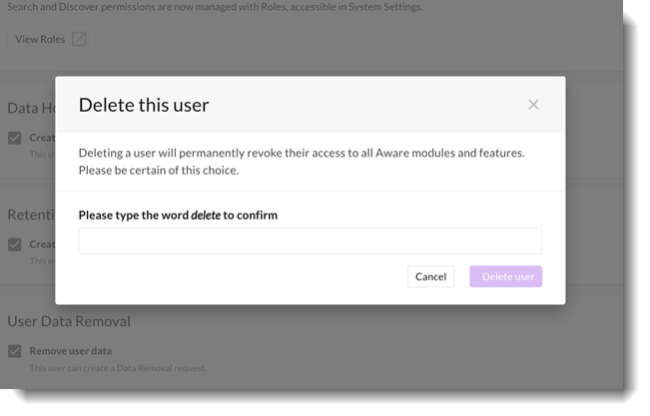
Task: Close the Delete this user dialog
Action: [533, 105]
